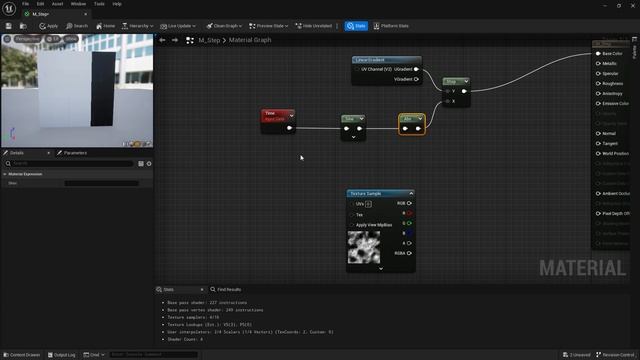
Task: Navigate back in the graph history
Action: (x=162, y=40)
